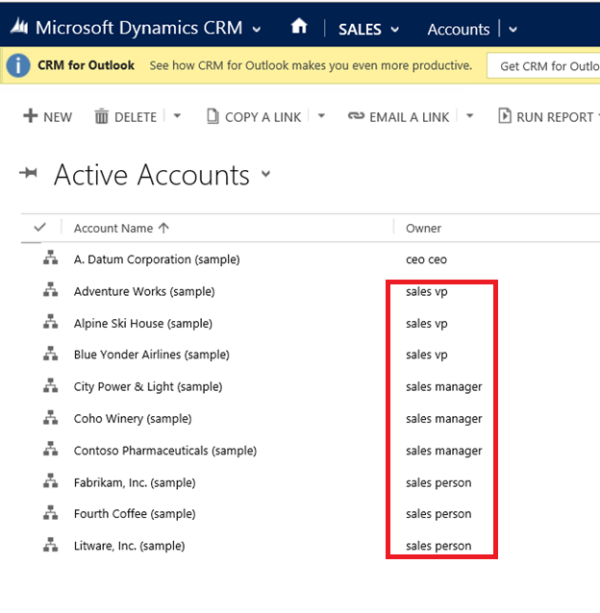Toggle the select-all checkmark in header
Image resolution: width=600 pixels, height=613 pixels.
40,227
